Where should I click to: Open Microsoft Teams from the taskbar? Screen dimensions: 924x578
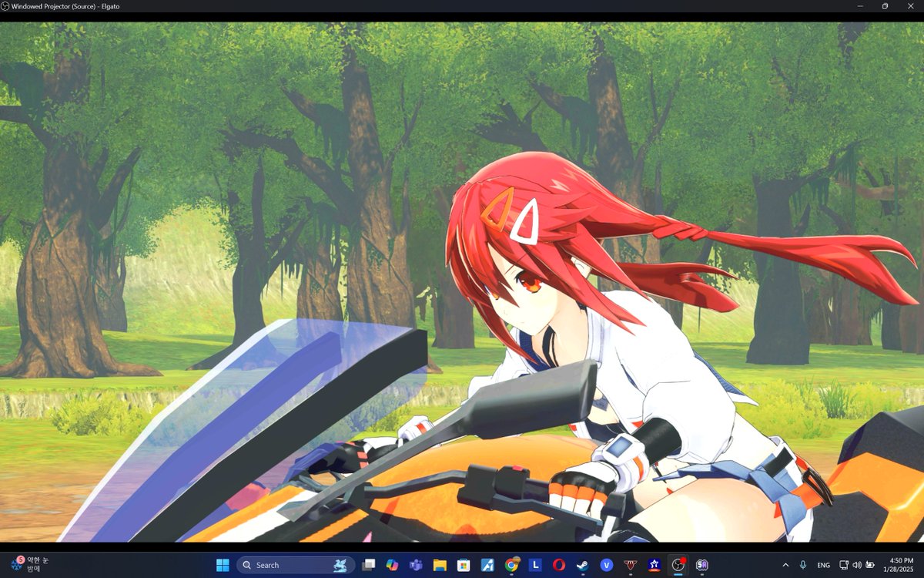pos(416,565)
